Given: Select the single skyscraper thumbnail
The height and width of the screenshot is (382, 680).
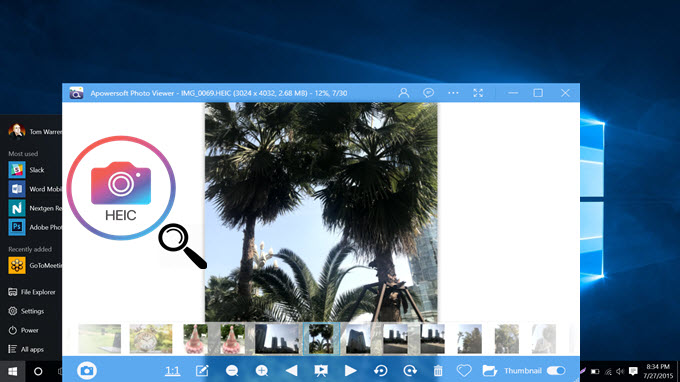Looking at the screenshot, I should coord(358,339).
